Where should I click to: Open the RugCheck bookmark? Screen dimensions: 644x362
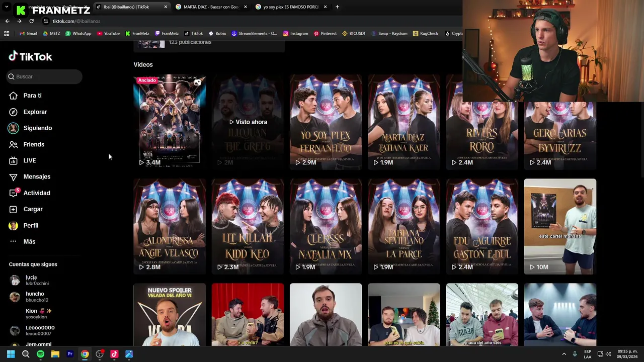[x=425, y=34]
